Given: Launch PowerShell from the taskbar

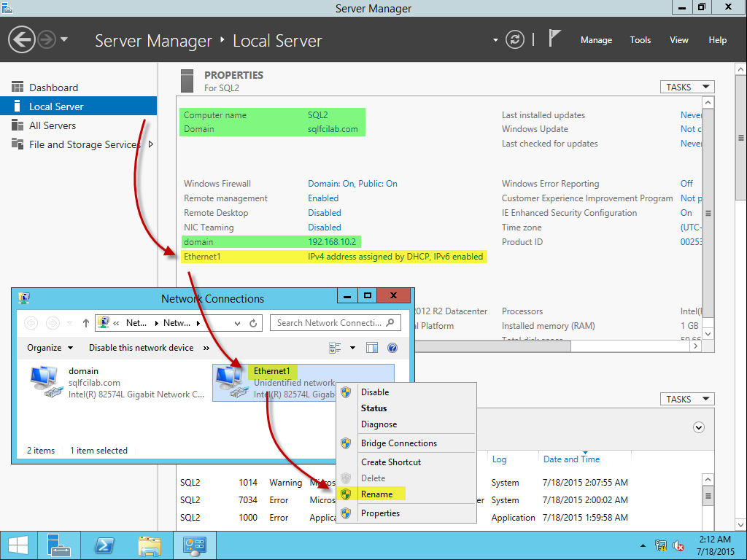Looking at the screenshot, I should click(104, 545).
